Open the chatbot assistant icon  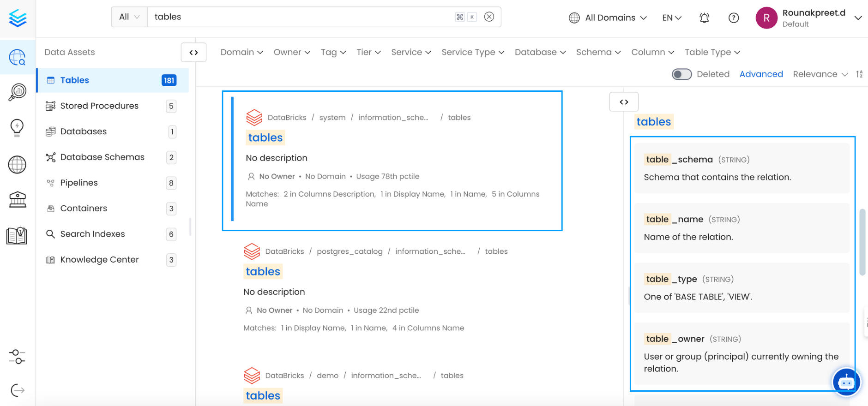click(x=846, y=382)
